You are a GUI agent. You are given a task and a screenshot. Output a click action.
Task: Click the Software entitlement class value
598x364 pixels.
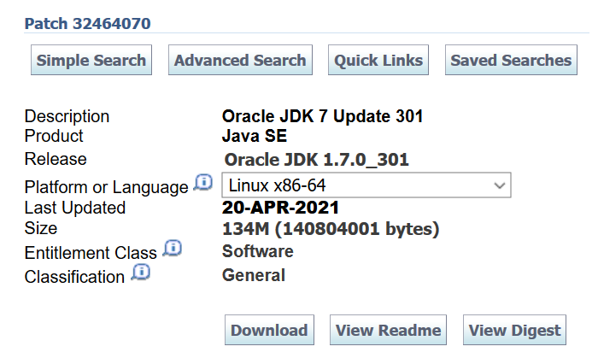click(258, 251)
